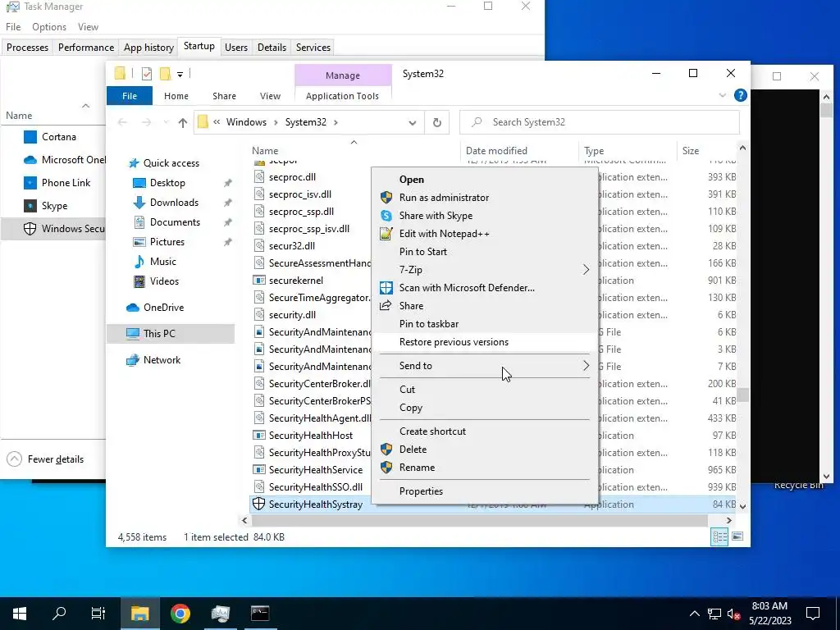
Task: Select Phone Link icon in Task Manager
Action: point(30,183)
